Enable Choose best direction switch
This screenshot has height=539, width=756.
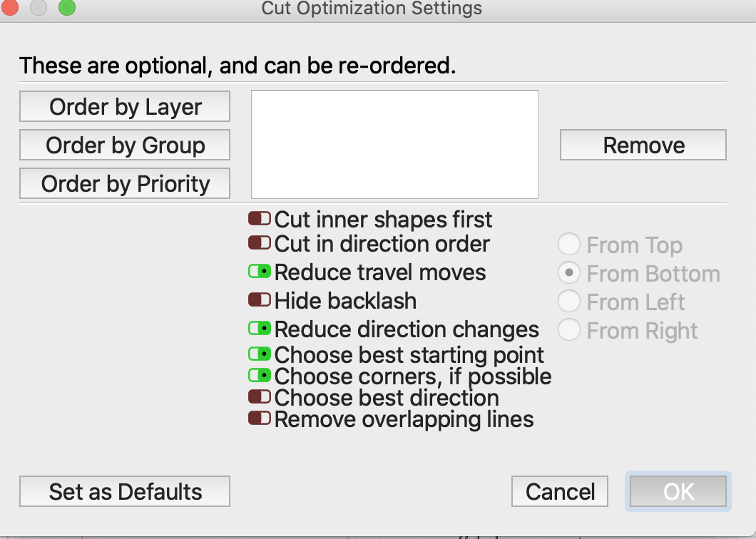(260, 397)
